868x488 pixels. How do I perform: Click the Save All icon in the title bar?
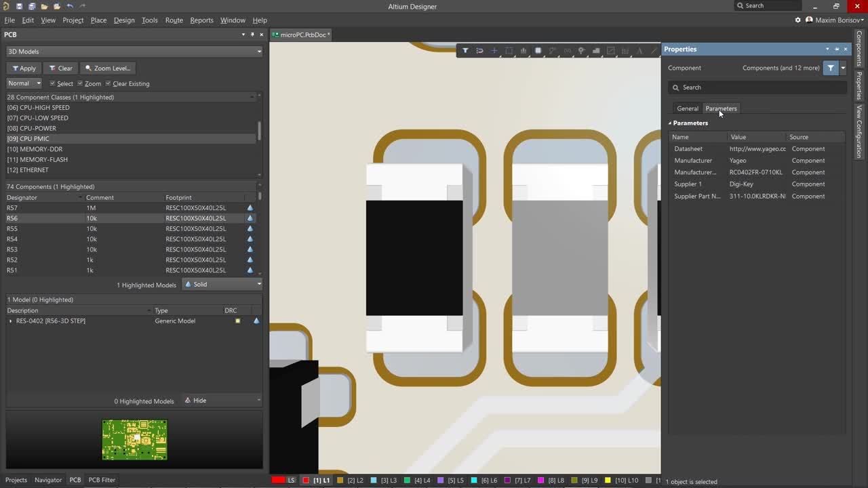(32, 6)
